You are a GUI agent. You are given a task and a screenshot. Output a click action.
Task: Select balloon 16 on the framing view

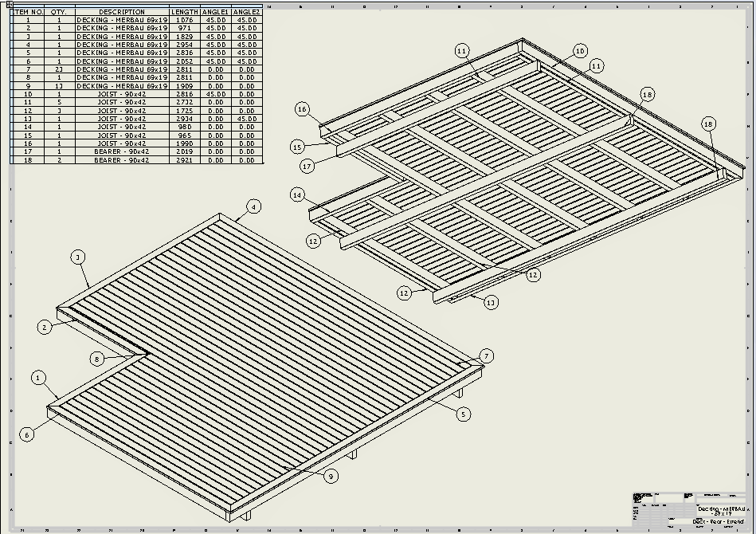302,109
